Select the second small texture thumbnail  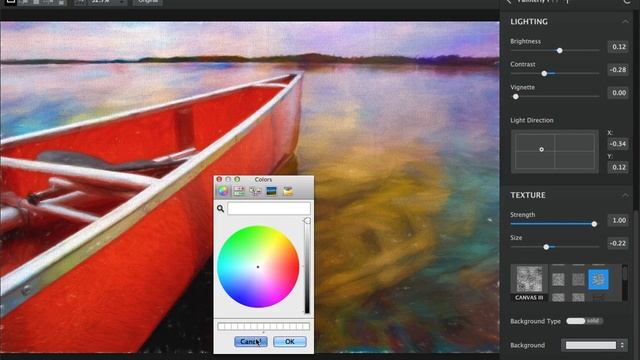pyautogui.click(x=578, y=280)
